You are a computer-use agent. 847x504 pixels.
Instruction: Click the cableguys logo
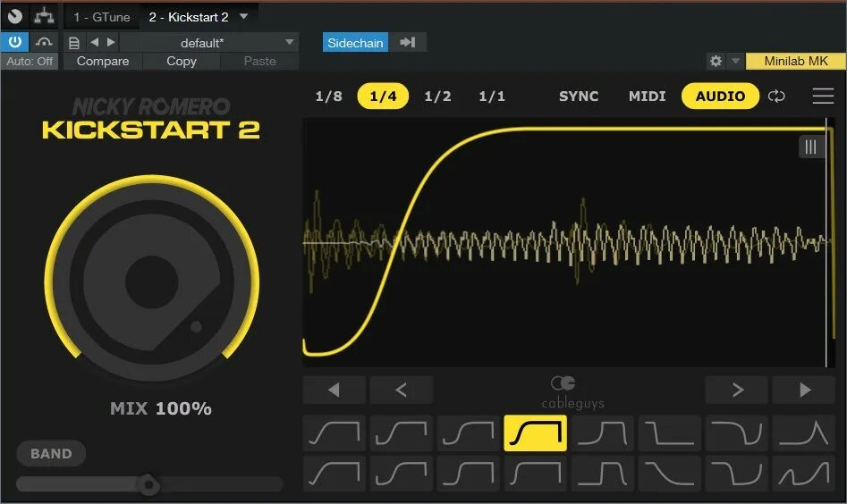(572, 392)
